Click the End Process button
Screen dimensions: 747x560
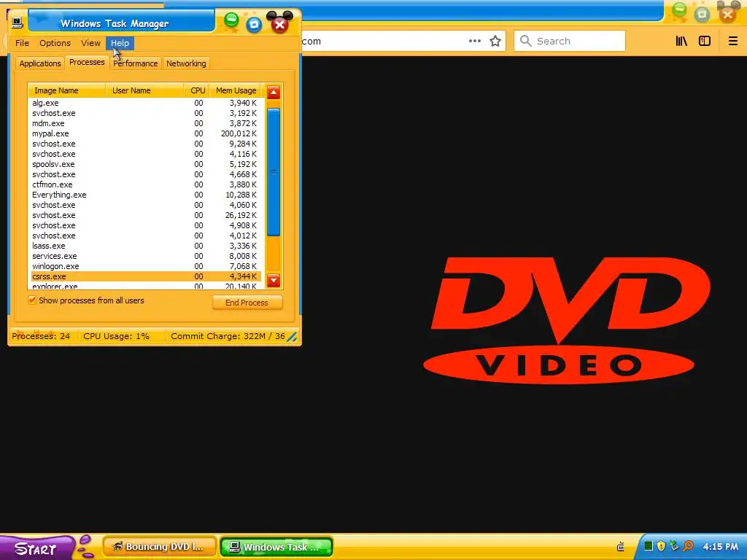(247, 303)
